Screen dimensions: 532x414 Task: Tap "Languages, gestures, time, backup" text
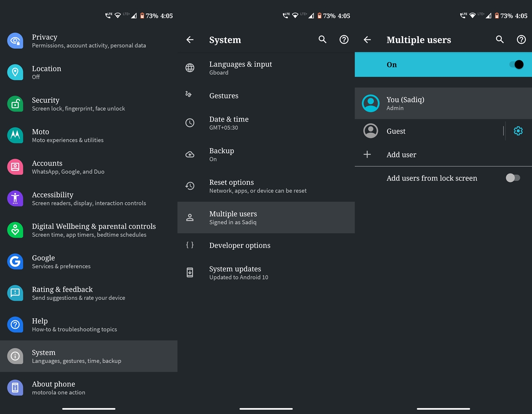coord(77,361)
